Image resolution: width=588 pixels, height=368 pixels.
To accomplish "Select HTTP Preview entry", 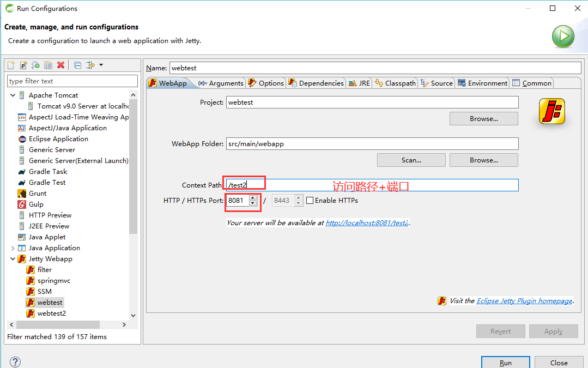I will tap(45, 215).
